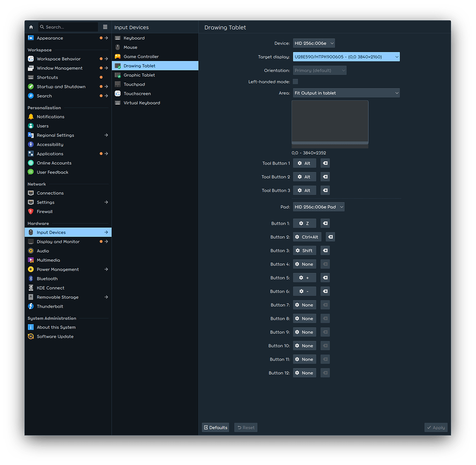
Task: Click the gear icon for Button 3 shortcut
Action: [x=298, y=250]
